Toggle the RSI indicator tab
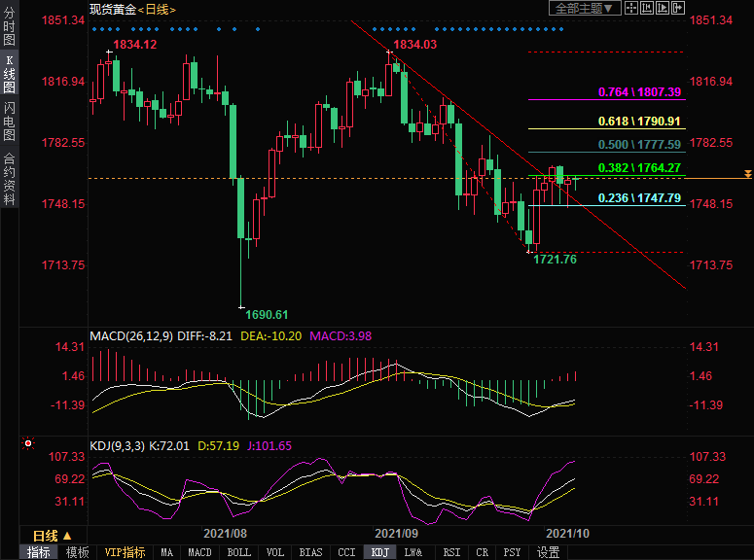The width and height of the screenshot is (754, 560). pos(451,552)
